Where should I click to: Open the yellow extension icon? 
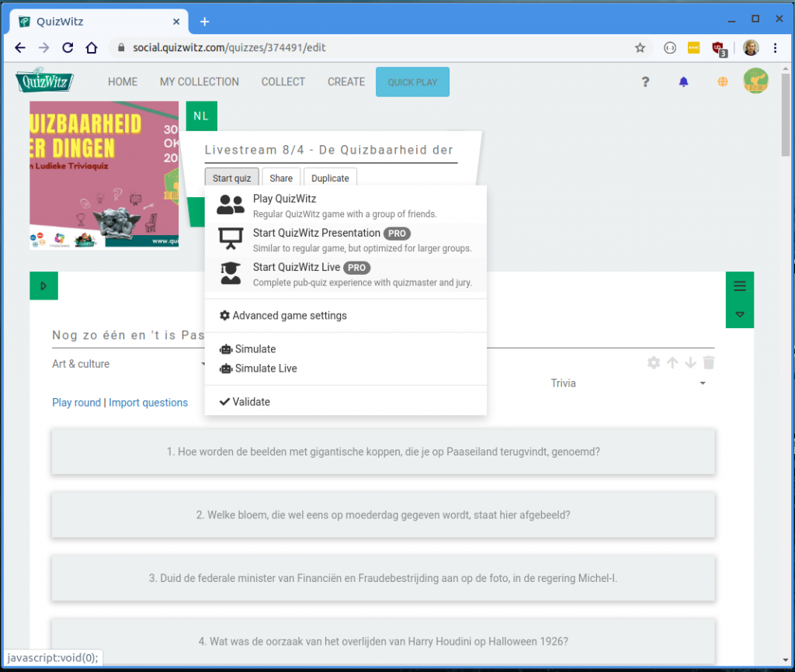coord(693,47)
